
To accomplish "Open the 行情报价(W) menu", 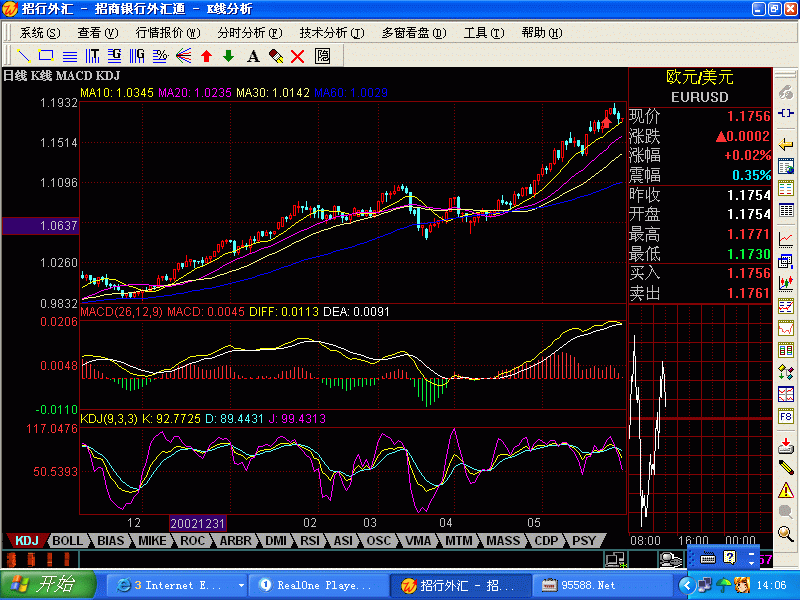I will point(168,33).
